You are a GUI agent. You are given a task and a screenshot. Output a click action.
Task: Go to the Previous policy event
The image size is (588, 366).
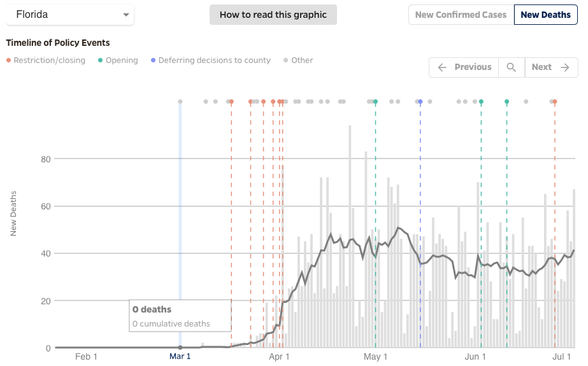tap(464, 67)
